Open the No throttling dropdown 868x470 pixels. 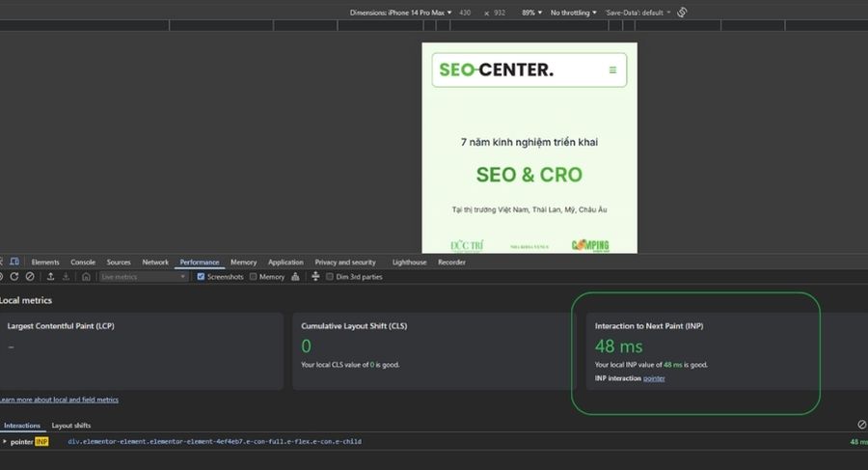click(x=574, y=13)
